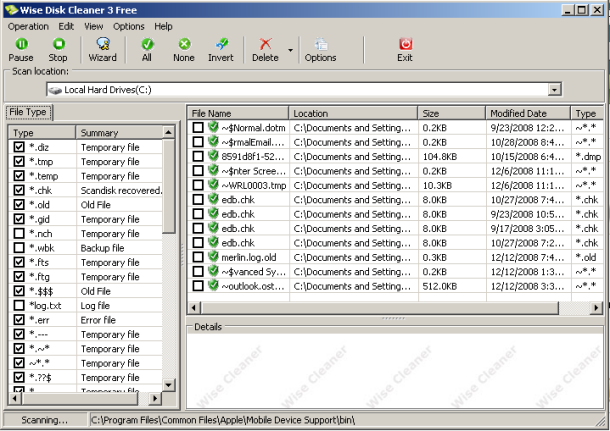Click the scanned path in status bar
Screen dimensions: 610x431
[x=223, y=420]
